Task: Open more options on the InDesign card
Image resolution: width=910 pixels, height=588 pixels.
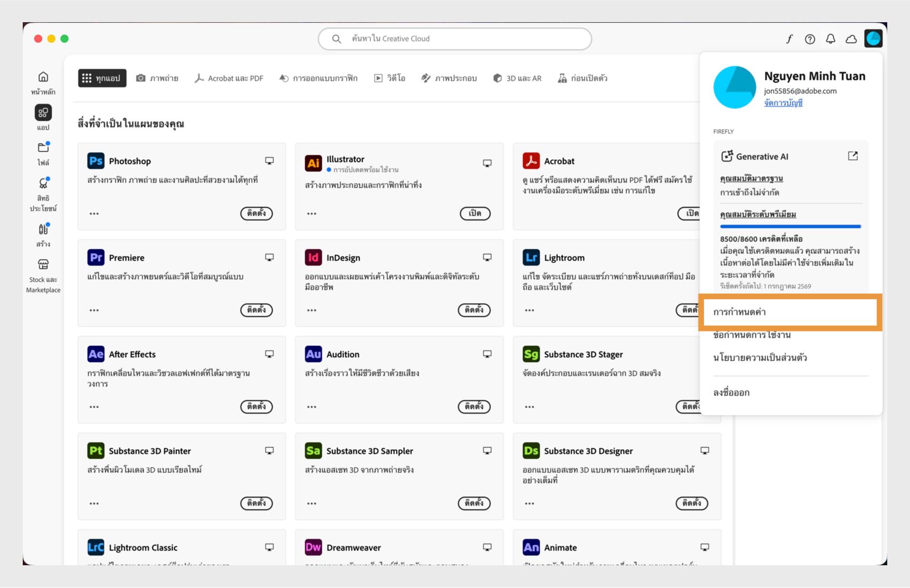Action: click(x=312, y=310)
